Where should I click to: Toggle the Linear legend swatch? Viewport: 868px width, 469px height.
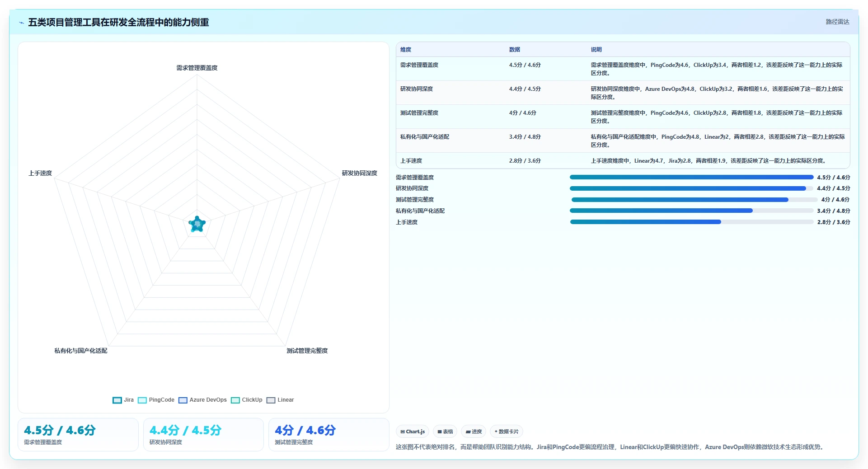coord(271,400)
